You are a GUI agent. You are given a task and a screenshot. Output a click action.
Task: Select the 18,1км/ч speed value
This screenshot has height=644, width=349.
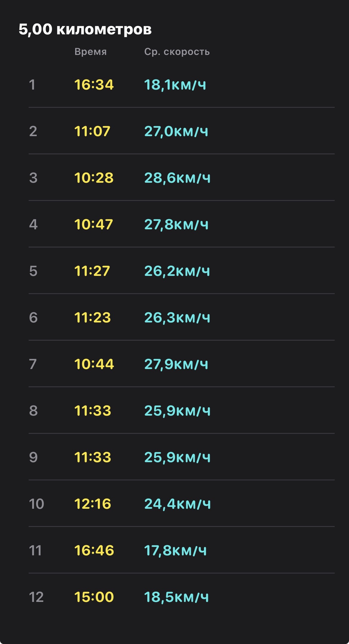coord(175,84)
